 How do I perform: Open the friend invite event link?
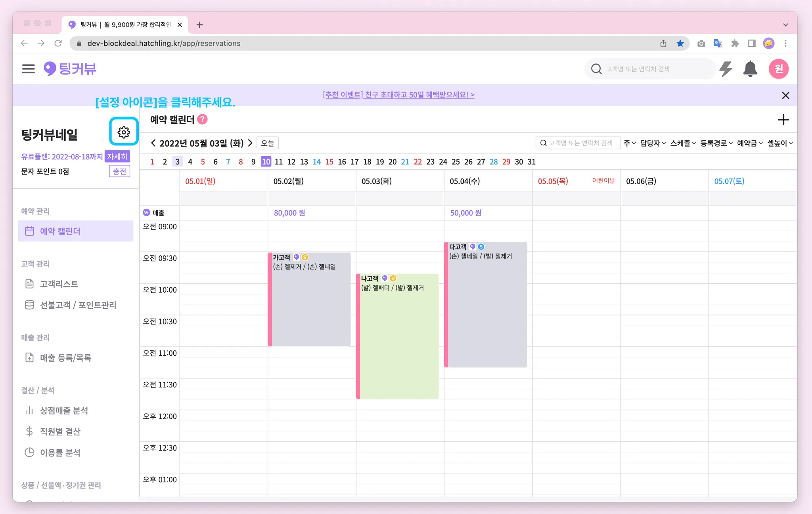[398, 95]
